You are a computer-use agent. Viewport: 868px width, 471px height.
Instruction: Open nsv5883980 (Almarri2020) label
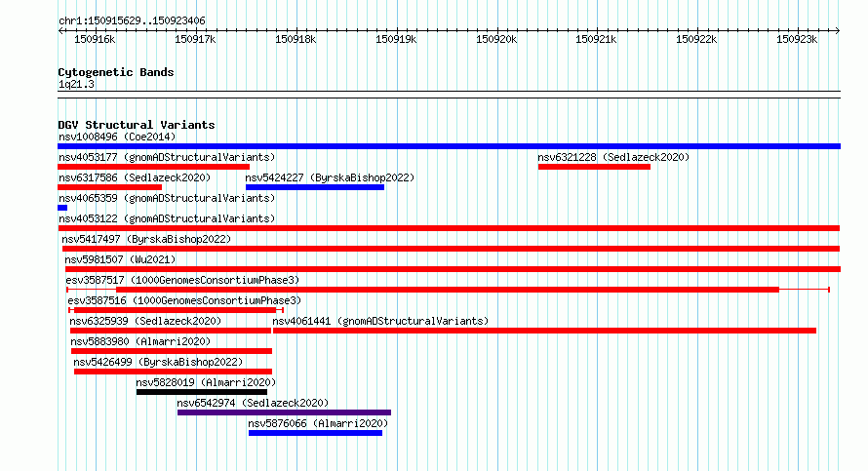[x=140, y=341]
